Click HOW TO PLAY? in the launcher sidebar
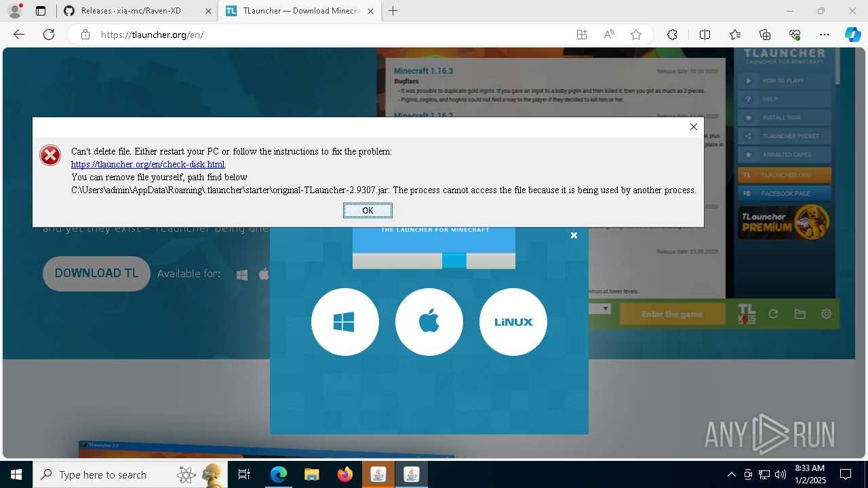Screen dimensions: 868x488 pos(784,80)
